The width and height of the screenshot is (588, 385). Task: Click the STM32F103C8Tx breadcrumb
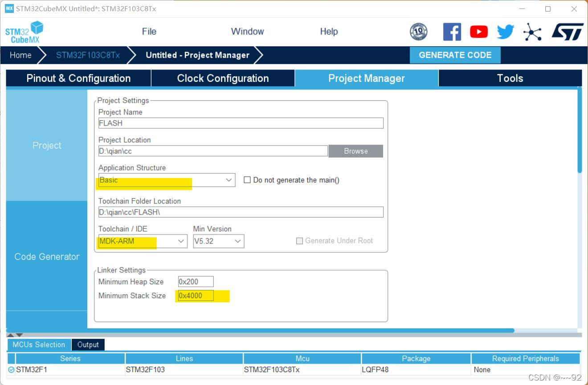tap(88, 55)
